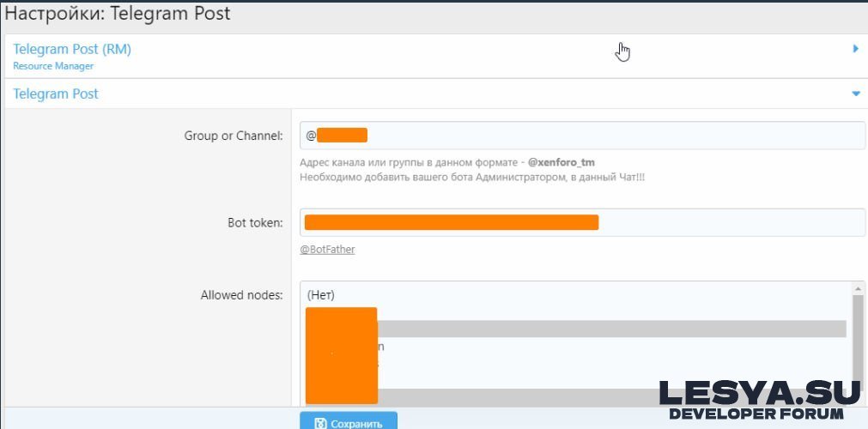Click the @xenforo_tm example text
Viewport: 868px width, 429px height.
pyautogui.click(x=561, y=163)
